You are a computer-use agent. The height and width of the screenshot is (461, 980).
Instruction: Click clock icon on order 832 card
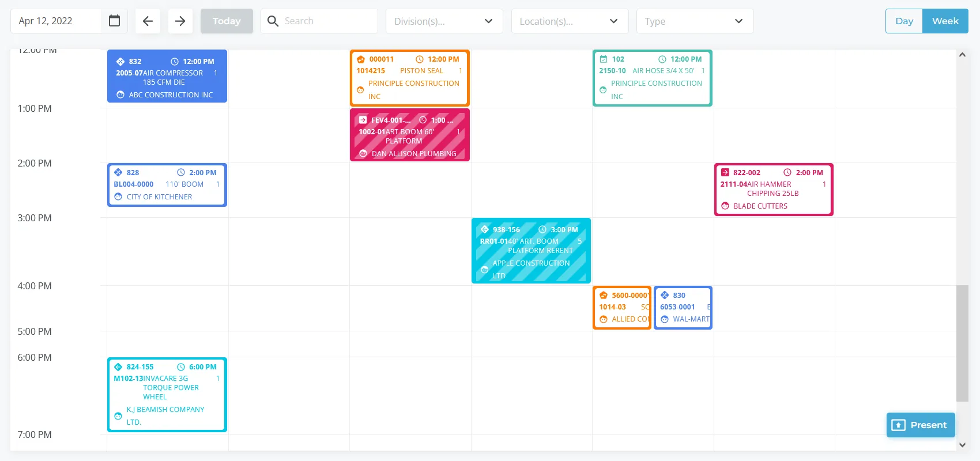(x=175, y=62)
